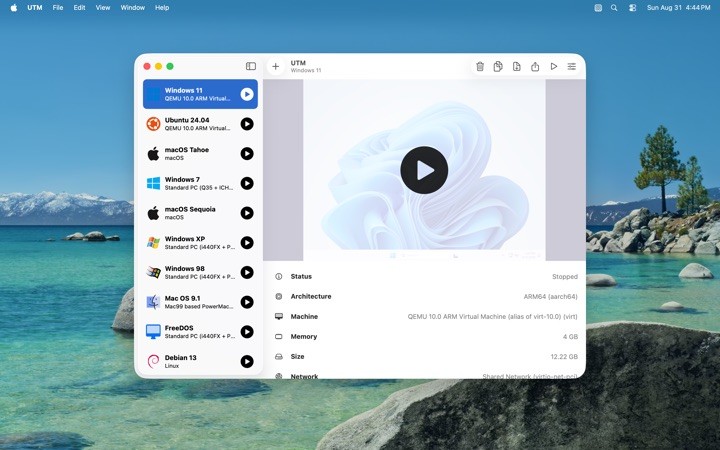This screenshot has width=720, height=450.
Task: Start the Windows XP virtual machine
Action: (x=247, y=243)
